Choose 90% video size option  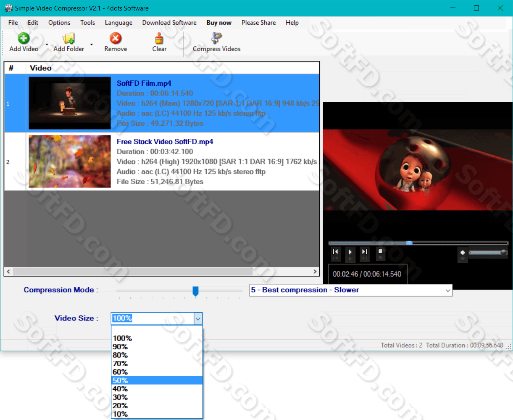(x=157, y=346)
